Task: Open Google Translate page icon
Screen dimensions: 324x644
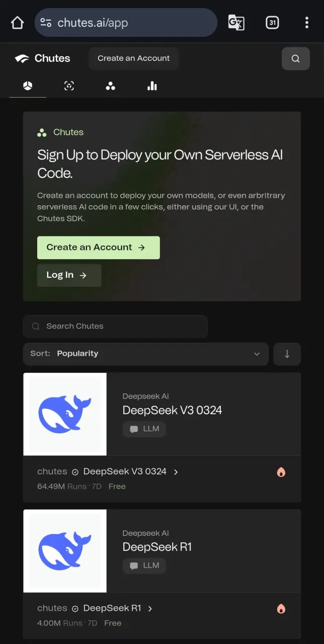Action: [x=236, y=23]
